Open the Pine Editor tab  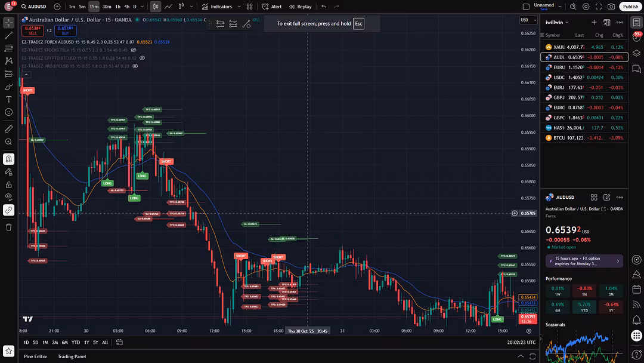[x=35, y=356]
